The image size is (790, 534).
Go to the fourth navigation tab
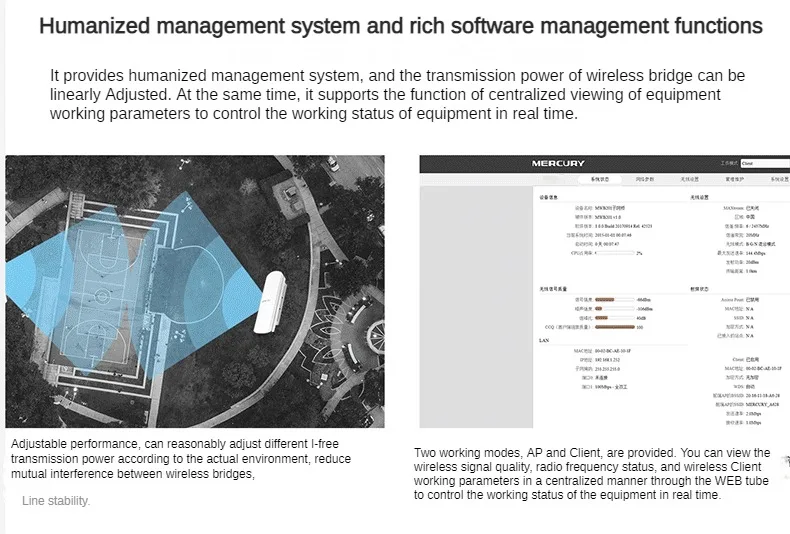click(x=733, y=179)
